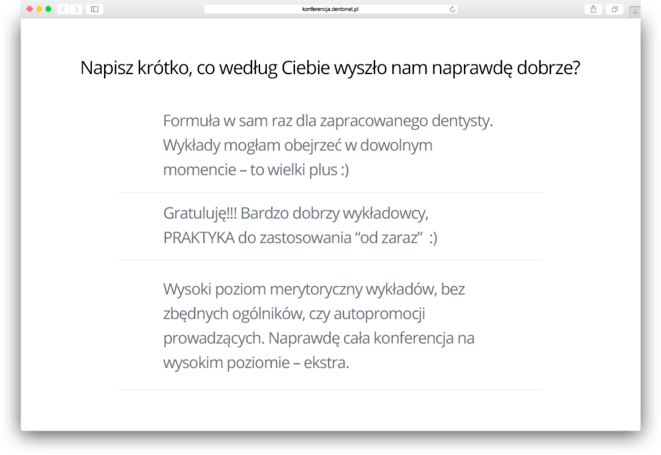Go back to the previous page
This screenshot has height=455, width=661.
click(x=64, y=9)
